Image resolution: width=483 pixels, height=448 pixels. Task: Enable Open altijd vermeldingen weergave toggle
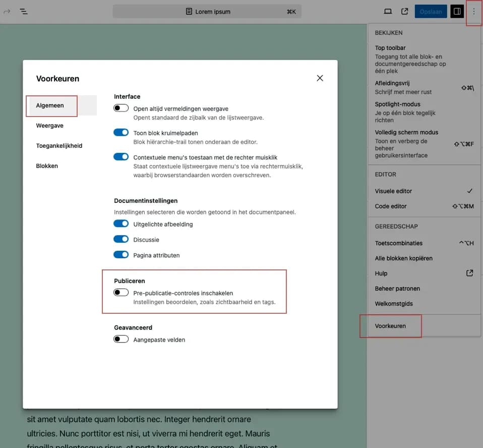[x=121, y=108]
